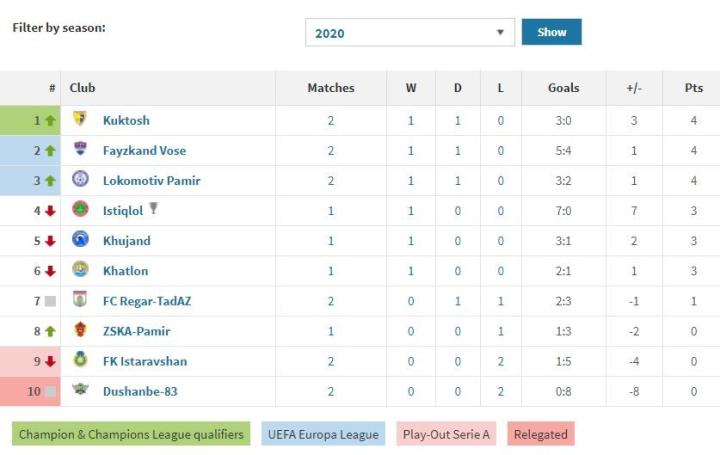Open the 2020 season dropdown
This screenshot has height=455, width=720.
coord(409,33)
